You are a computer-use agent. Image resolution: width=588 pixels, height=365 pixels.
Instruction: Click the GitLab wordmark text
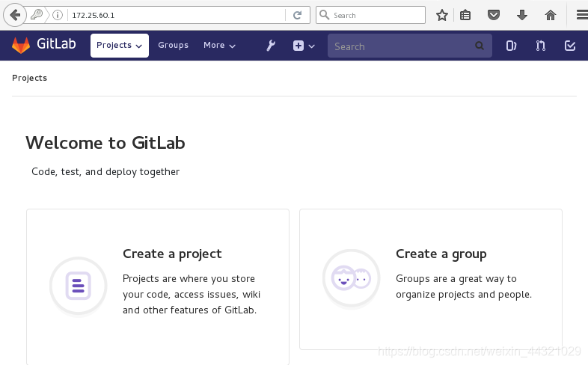[x=56, y=44]
